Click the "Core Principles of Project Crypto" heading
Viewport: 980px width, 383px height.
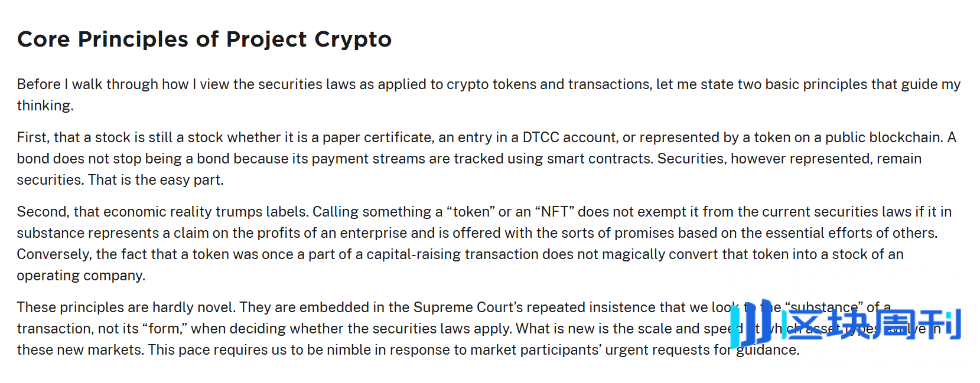[x=204, y=39]
